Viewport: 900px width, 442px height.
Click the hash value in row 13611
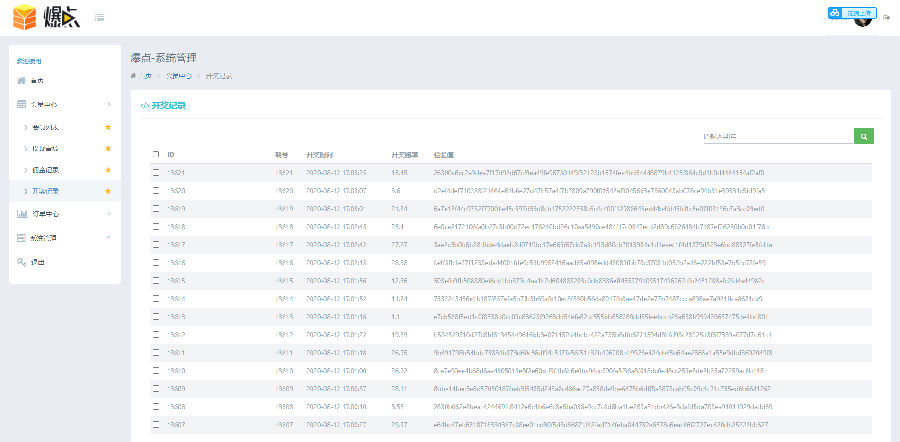603,353
